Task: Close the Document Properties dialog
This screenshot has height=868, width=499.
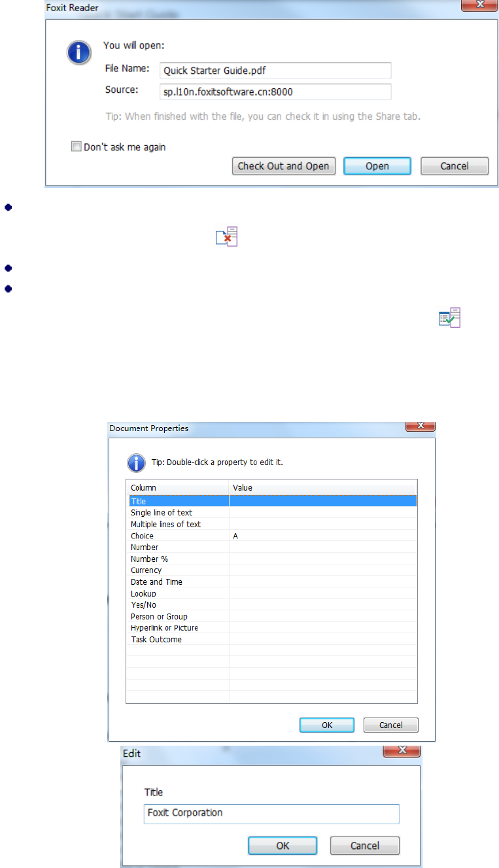Action: (421, 426)
